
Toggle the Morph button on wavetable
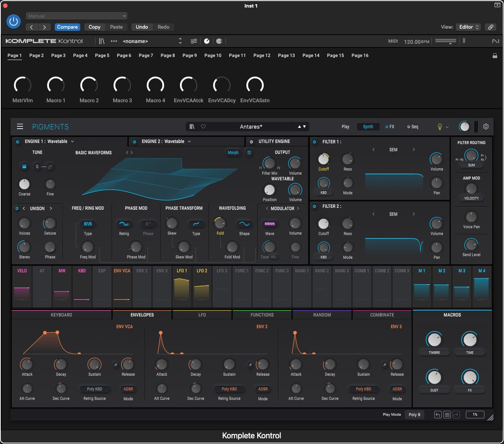click(233, 152)
